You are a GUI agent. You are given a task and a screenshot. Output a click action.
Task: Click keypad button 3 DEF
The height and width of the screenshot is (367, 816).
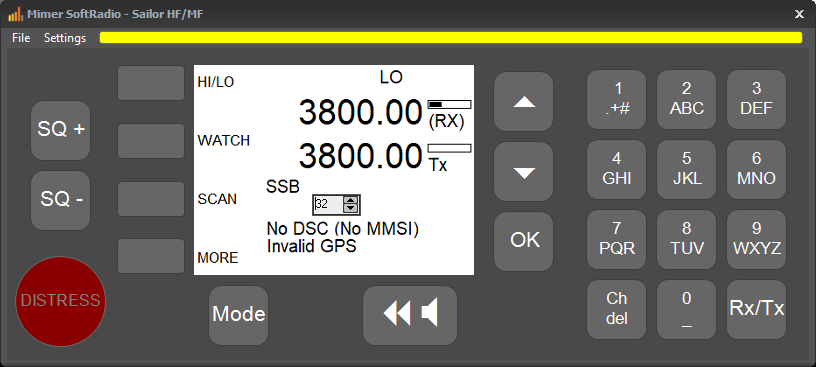(757, 99)
